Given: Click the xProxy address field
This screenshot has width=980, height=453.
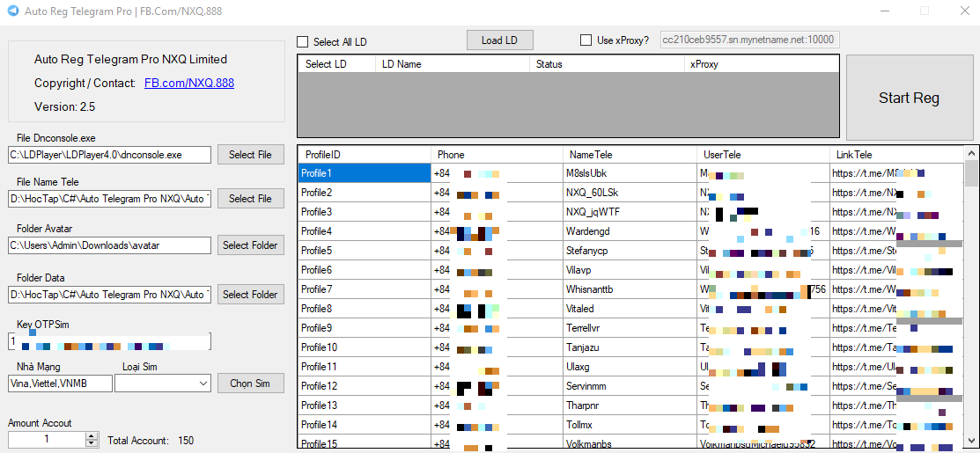Looking at the screenshot, I should click(748, 40).
